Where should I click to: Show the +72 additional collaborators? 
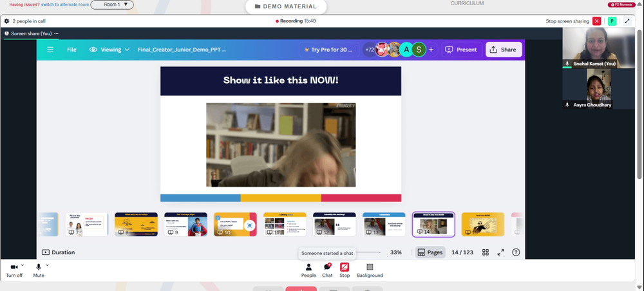tap(369, 50)
